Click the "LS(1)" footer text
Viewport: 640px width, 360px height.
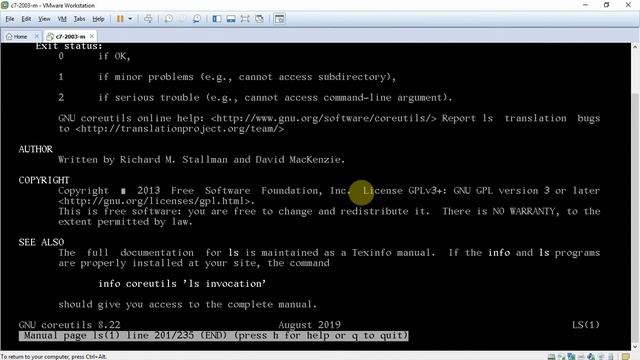(586, 325)
